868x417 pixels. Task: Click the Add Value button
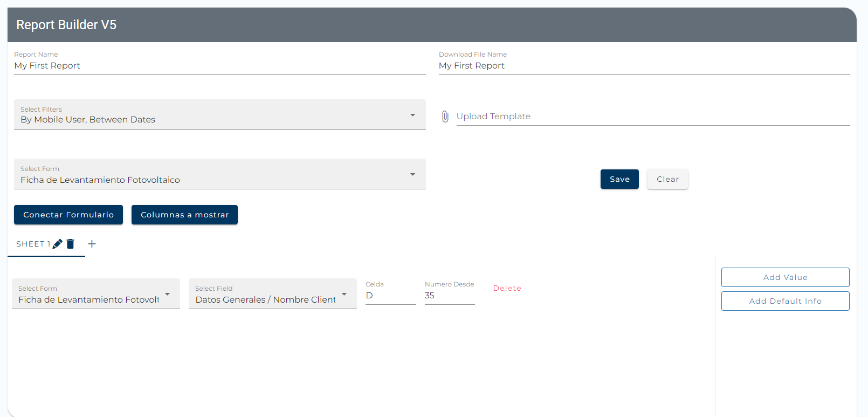[785, 277]
